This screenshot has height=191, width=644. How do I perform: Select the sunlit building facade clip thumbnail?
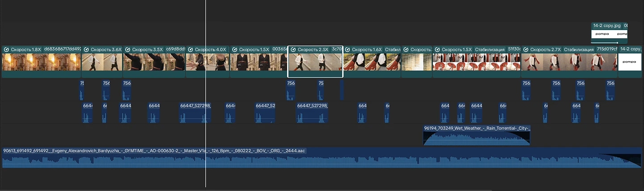click(x=42, y=62)
